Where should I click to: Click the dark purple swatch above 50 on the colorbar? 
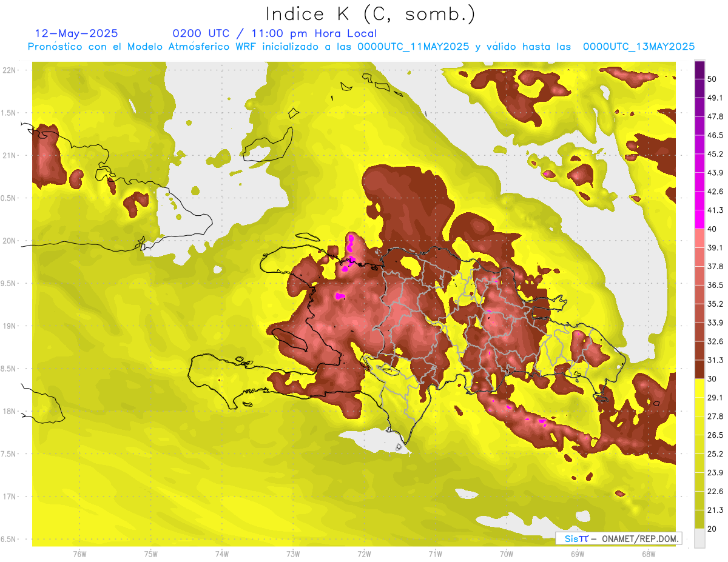pyautogui.click(x=700, y=70)
